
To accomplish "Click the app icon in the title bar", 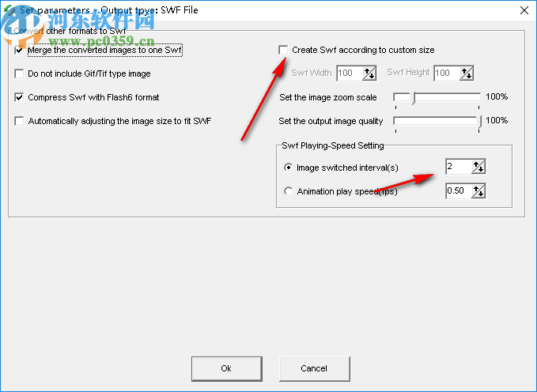I will [x=9, y=9].
